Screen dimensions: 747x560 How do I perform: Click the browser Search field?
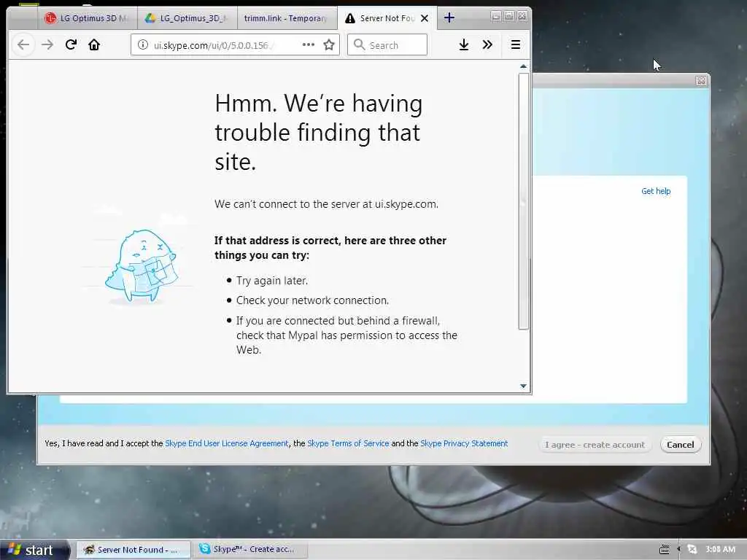click(x=387, y=44)
